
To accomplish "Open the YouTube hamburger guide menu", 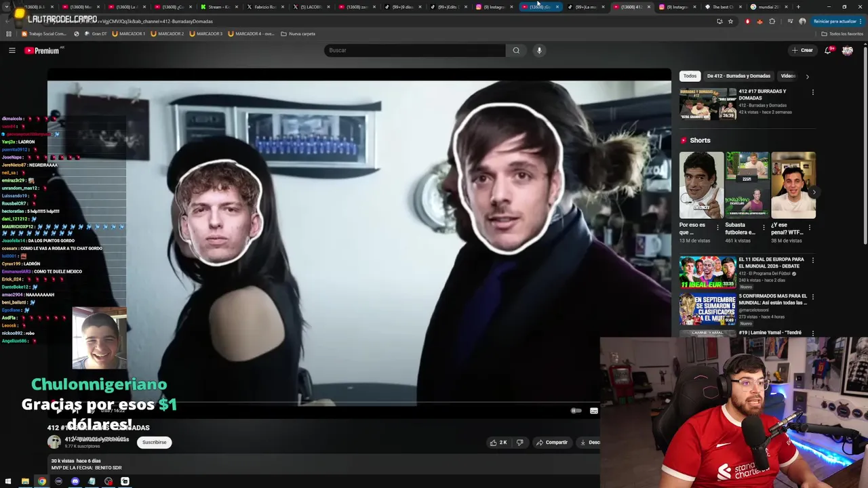I will coord(12,50).
